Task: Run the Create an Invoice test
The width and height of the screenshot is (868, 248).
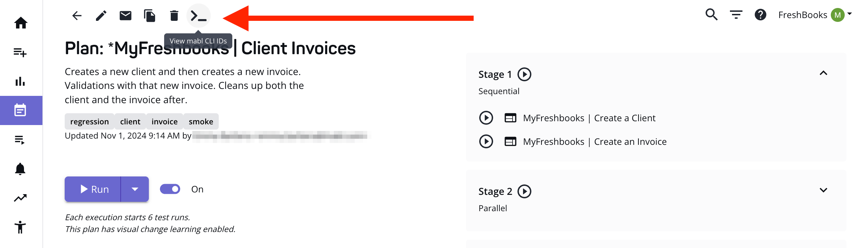Action: [x=486, y=141]
